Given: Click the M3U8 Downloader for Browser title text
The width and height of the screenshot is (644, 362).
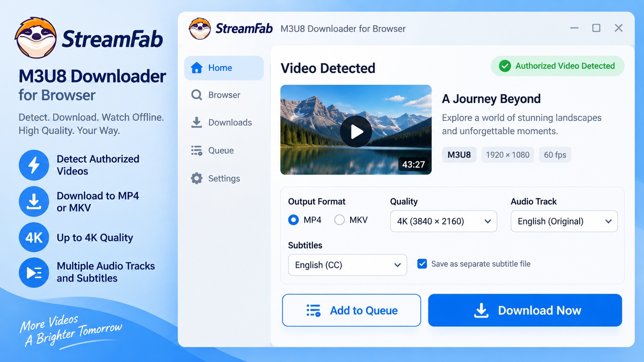Looking at the screenshot, I should (343, 29).
